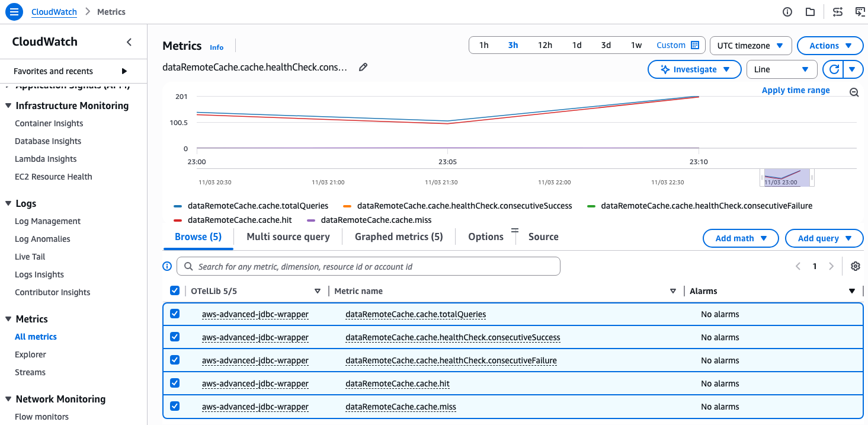868x425 pixels.
Task: Switch to the Multi source query tab
Action: click(288, 237)
